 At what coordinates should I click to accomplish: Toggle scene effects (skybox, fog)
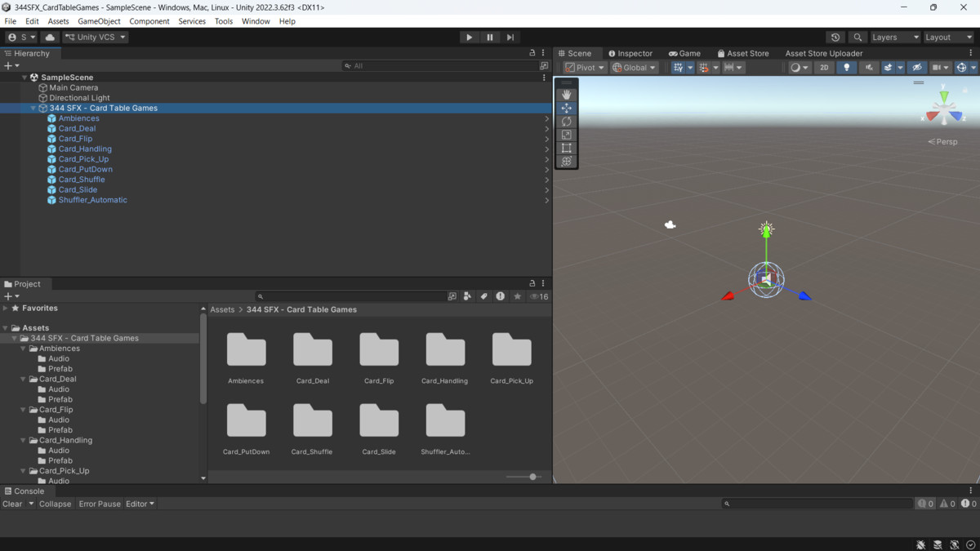pos(888,68)
